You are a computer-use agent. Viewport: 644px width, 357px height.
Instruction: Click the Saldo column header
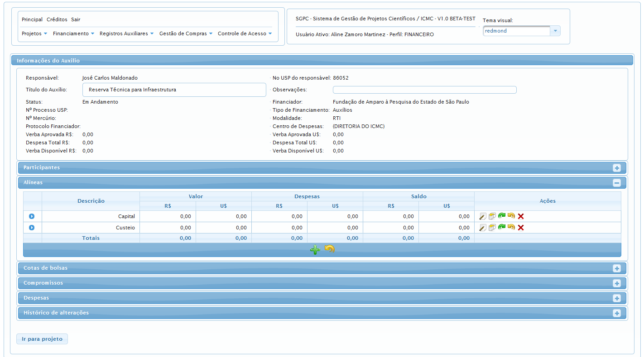(x=419, y=196)
